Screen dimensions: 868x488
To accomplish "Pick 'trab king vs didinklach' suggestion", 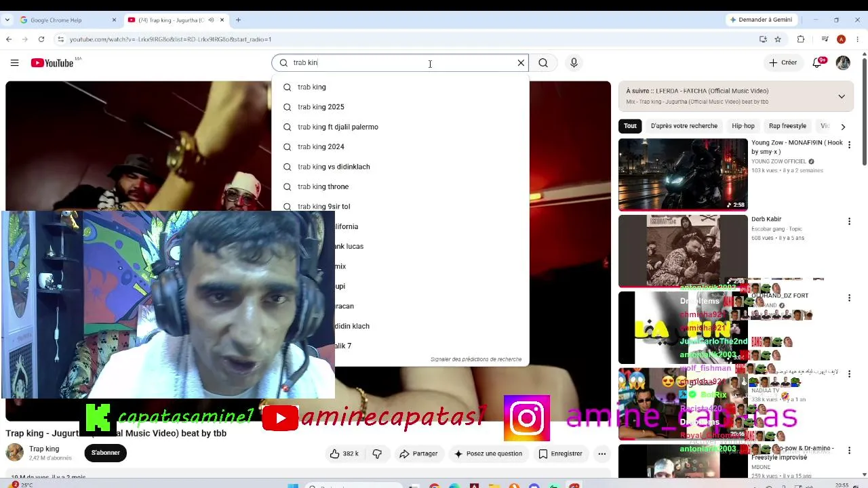I will tap(400, 167).
